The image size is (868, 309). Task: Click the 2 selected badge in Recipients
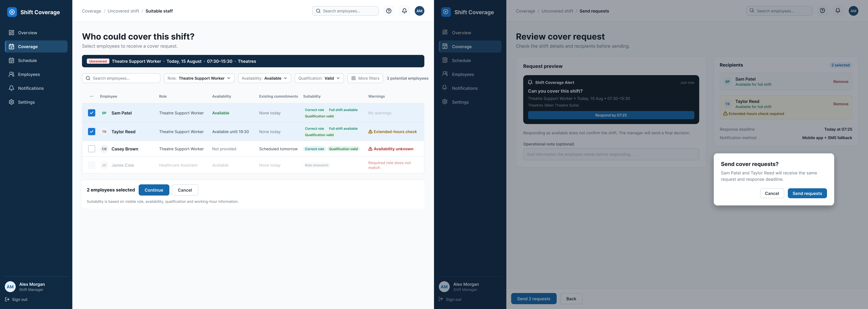tap(840, 65)
